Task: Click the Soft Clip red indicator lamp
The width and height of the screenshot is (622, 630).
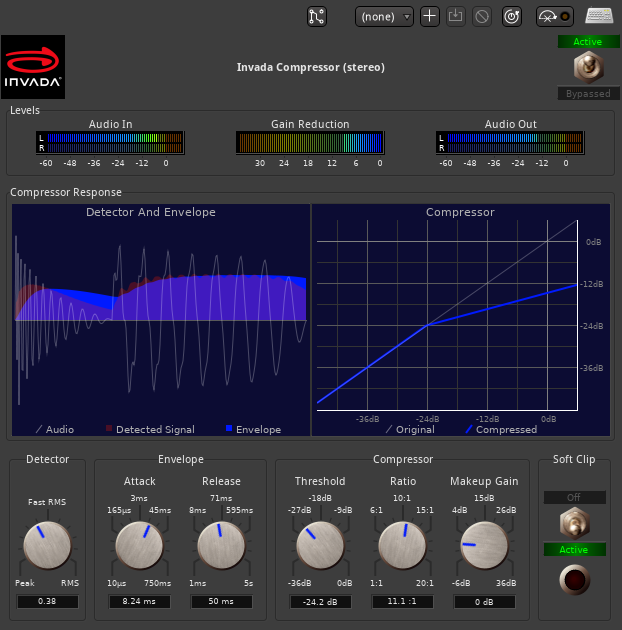Action: point(574,579)
